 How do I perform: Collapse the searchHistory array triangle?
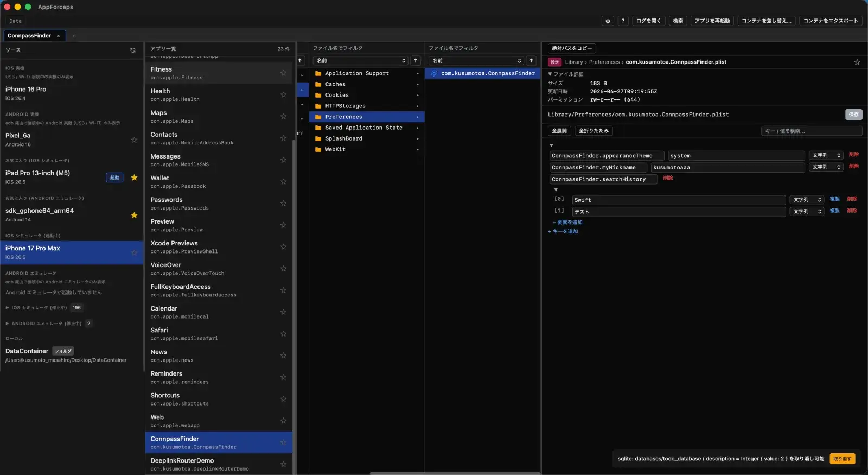click(x=556, y=189)
